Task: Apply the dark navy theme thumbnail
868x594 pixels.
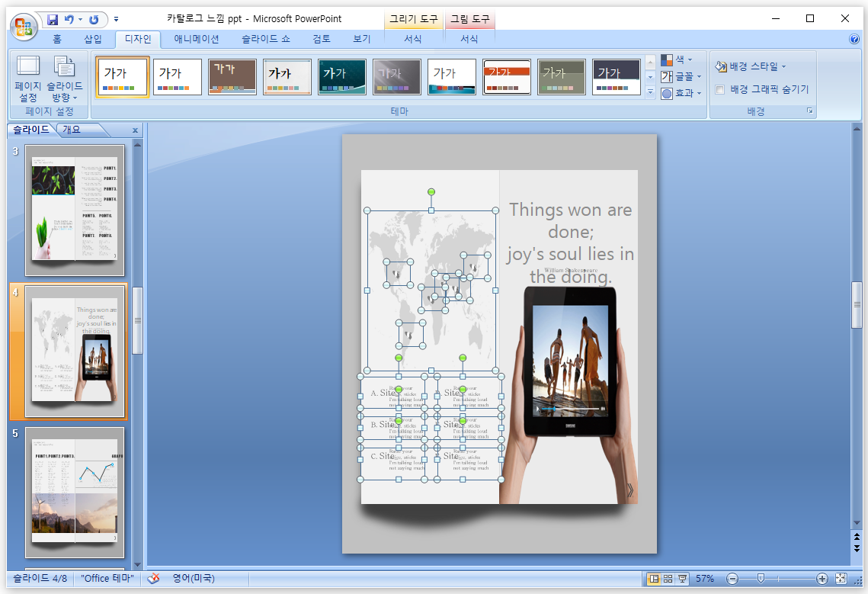Action: [616, 77]
